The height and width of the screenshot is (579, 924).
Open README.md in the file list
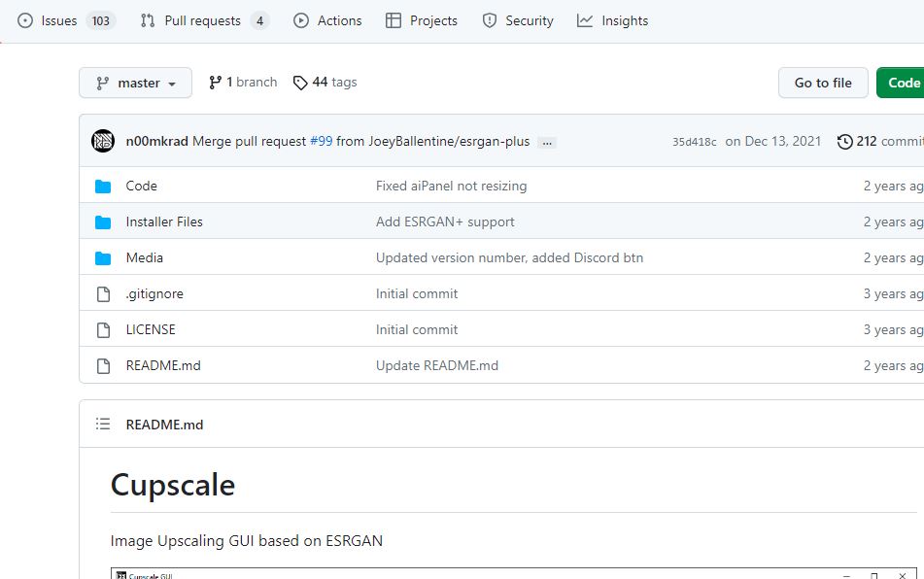[163, 365]
